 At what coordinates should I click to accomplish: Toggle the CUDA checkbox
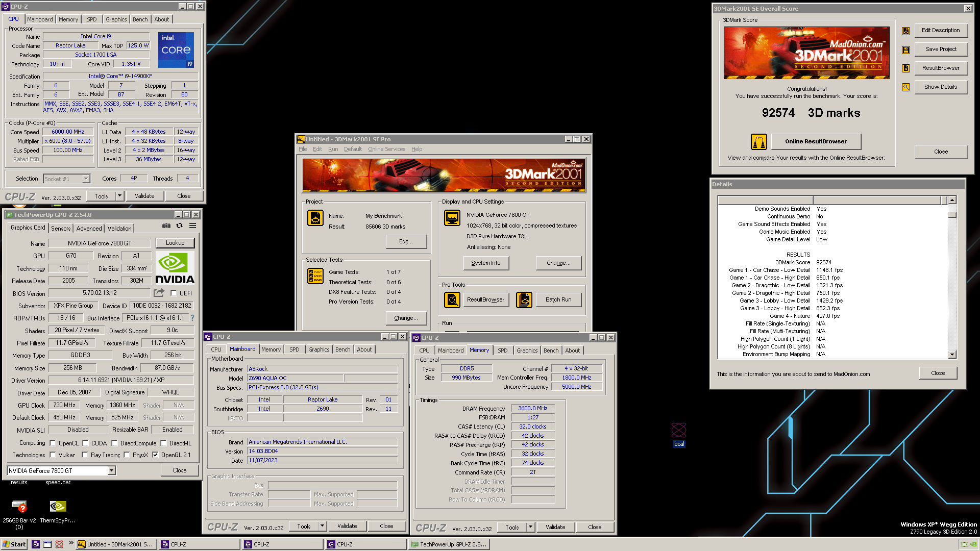click(85, 443)
